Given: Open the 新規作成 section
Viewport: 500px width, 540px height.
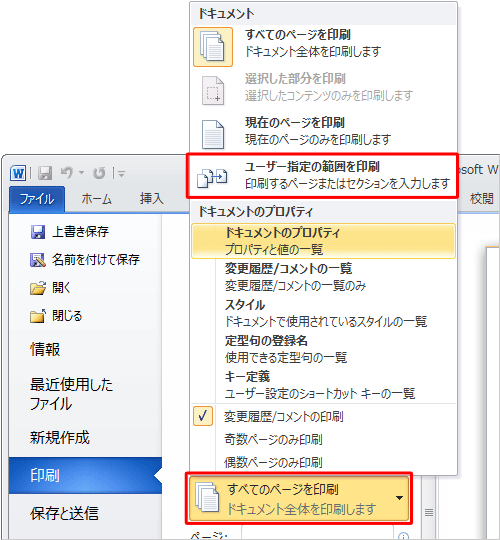Looking at the screenshot, I should [60, 438].
